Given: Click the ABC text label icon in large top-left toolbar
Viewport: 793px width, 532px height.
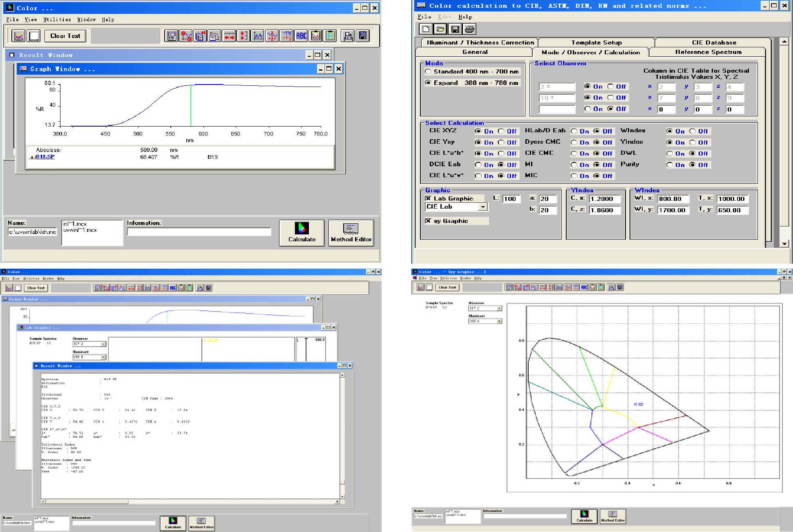Looking at the screenshot, I should [301, 36].
